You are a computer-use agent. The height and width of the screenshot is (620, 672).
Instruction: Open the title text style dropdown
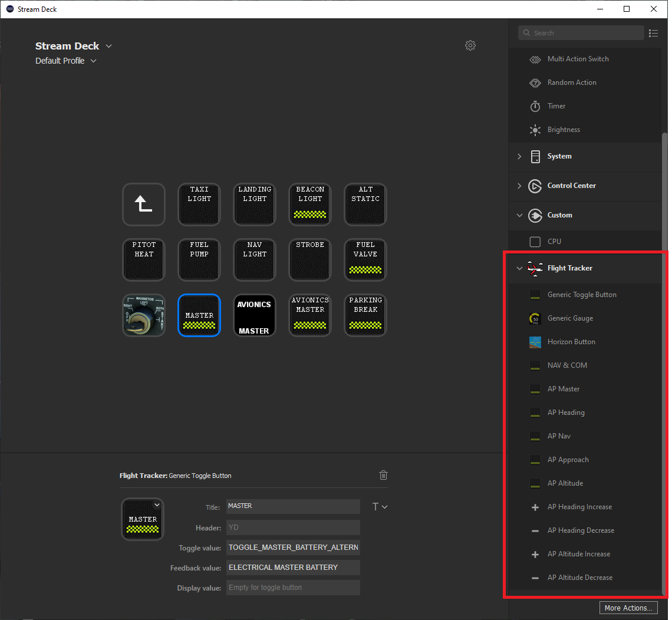(x=380, y=507)
